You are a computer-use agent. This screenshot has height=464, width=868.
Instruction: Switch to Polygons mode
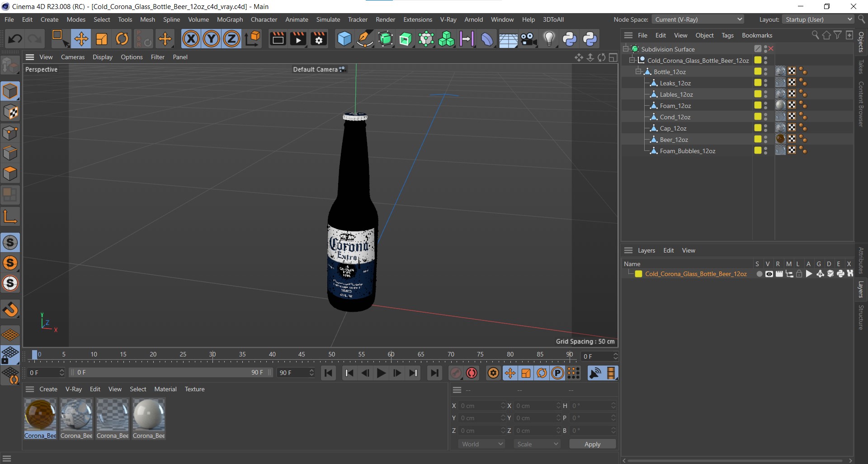(10, 173)
